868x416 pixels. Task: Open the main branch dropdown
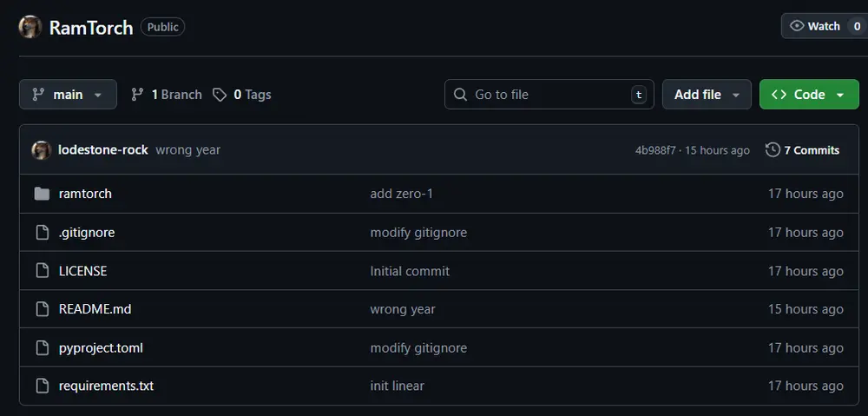68,95
